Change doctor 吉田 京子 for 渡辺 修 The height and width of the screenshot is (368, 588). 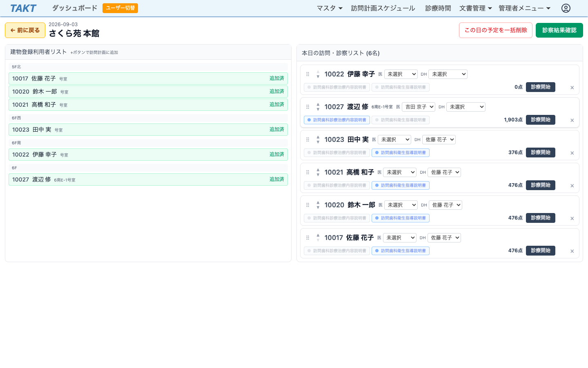coord(419,107)
